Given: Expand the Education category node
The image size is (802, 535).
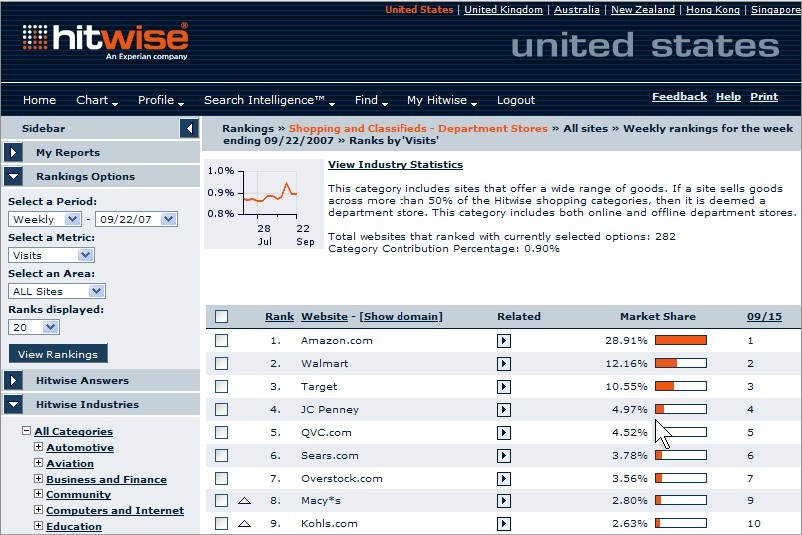Looking at the screenshot, I should pyautogui.click(x=38, y=526).
